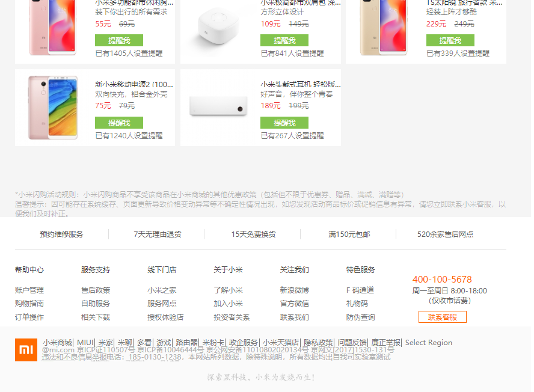534x392 pixels.
Task: Click the 帮助中心 column heading
Action: [29, 270]
